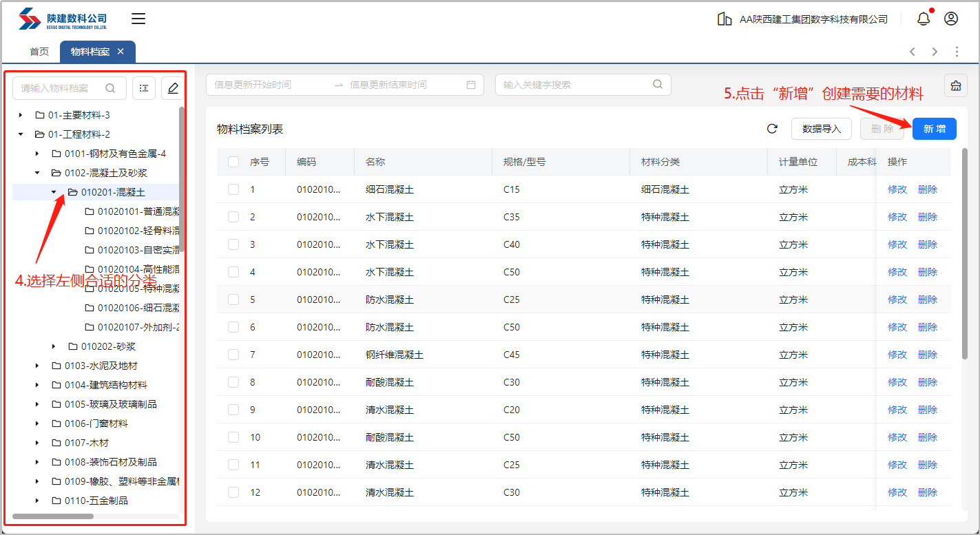
Task: Expand the 01-主要材料-3 tree node
Action: click(21, 115)
